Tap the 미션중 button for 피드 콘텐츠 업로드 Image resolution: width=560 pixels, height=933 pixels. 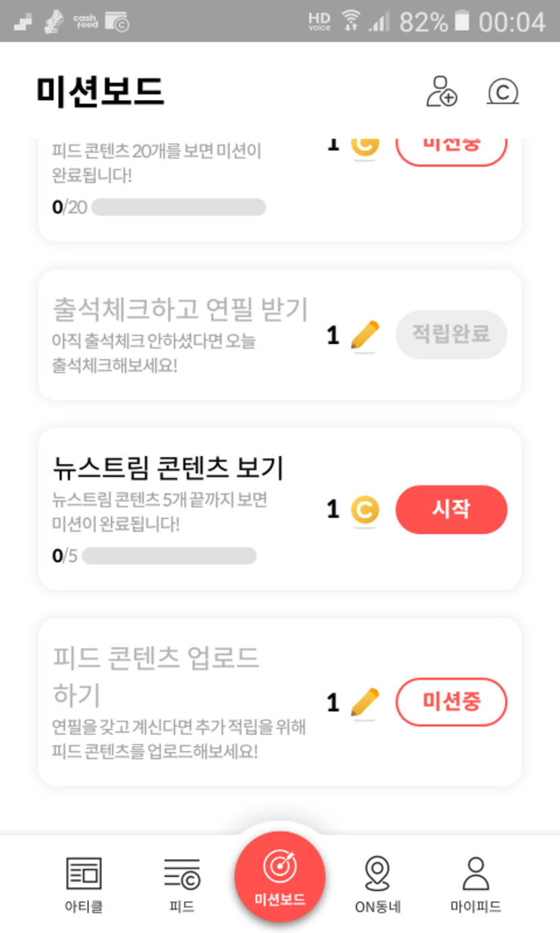451,702
